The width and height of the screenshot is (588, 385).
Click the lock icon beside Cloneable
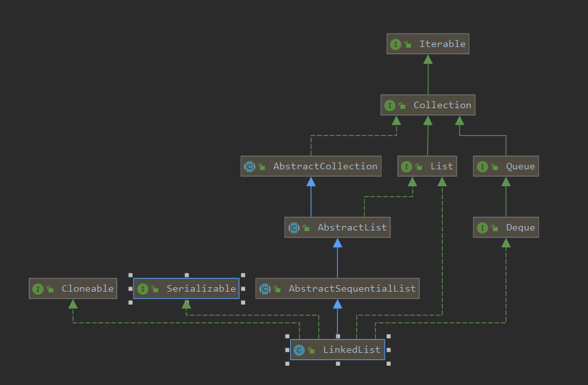[50, 289]
